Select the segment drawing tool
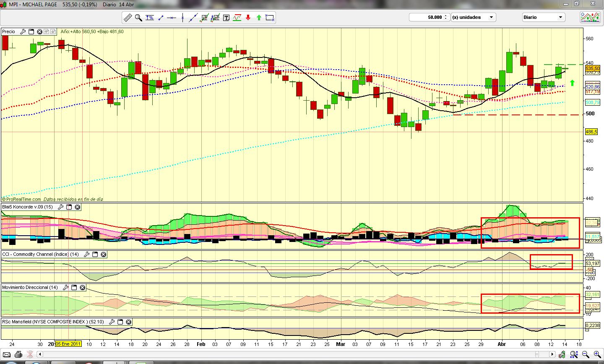 tap(160, 18)
